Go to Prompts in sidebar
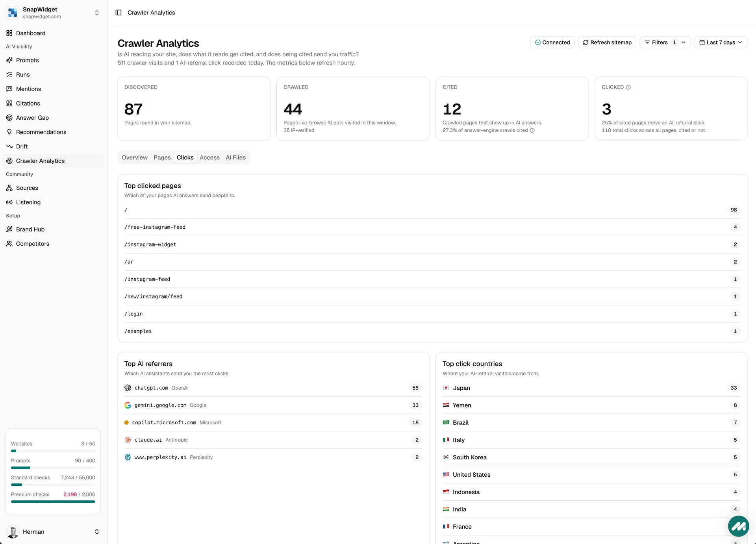 53,60
